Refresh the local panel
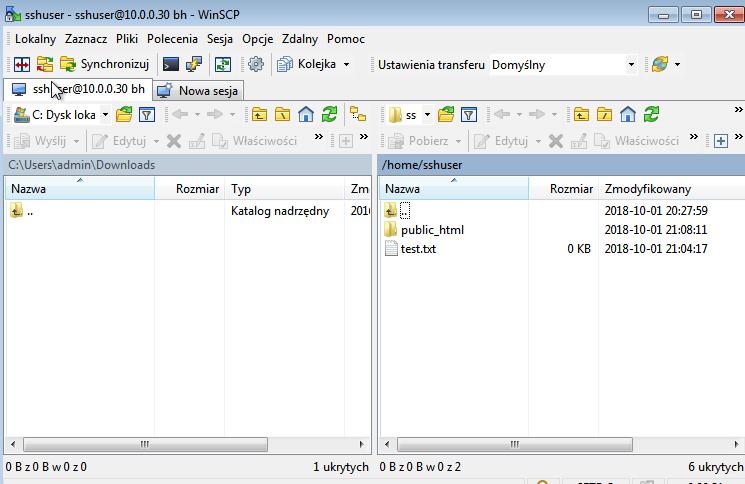The image size is (745, 484). click(329, 114)
